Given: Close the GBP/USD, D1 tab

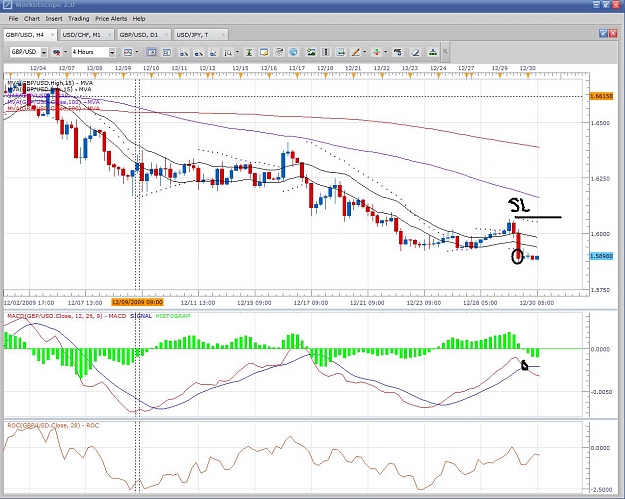Looking at the screenshot, I should coord(166,35).
